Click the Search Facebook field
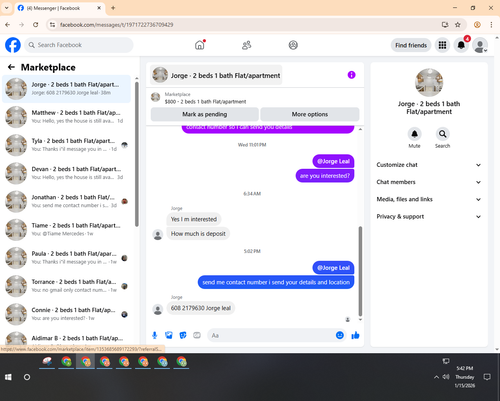Image resolution: width=500 pixels, height=401 pixels. (x=79, y=45)
